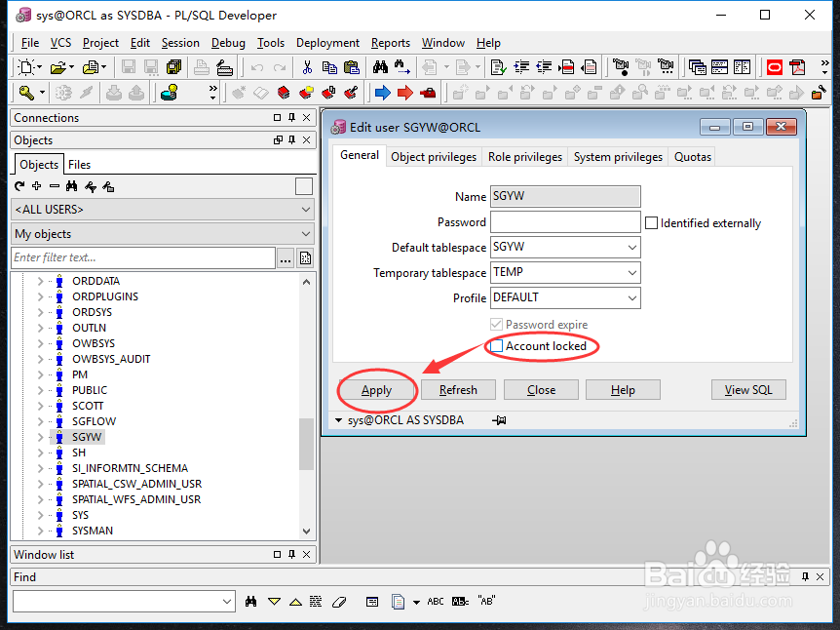Click the Paste clipboard icon
This screenshot has height=630, width=840.
click(x=352, y=67)
